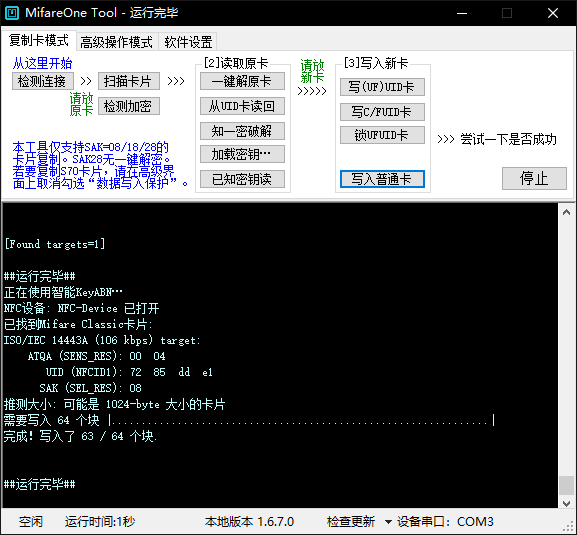This screenshot has width=577, height=535.
Task: Click the 扫描卡片 button
Action: [x=128, y=81]
